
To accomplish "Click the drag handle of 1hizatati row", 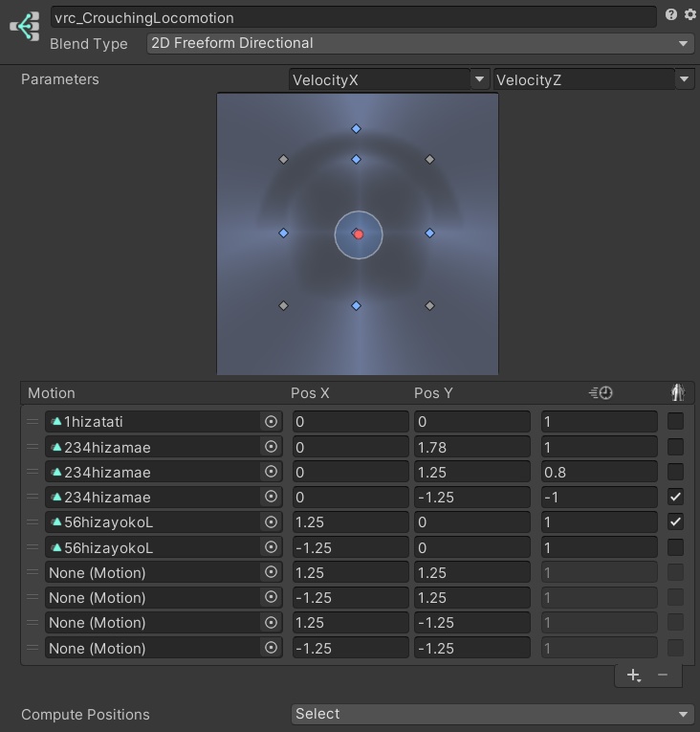I will [33, 421].
